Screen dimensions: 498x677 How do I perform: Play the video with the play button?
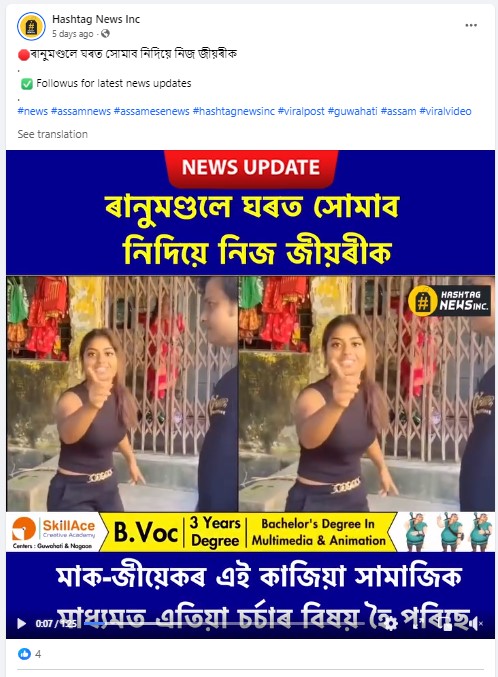point(21,623)
